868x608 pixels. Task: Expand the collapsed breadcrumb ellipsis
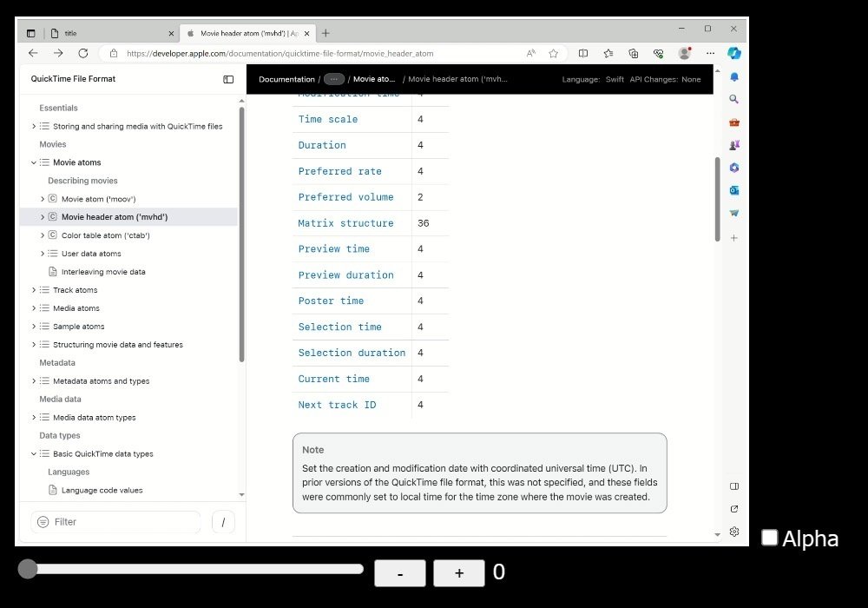(334, 79)
